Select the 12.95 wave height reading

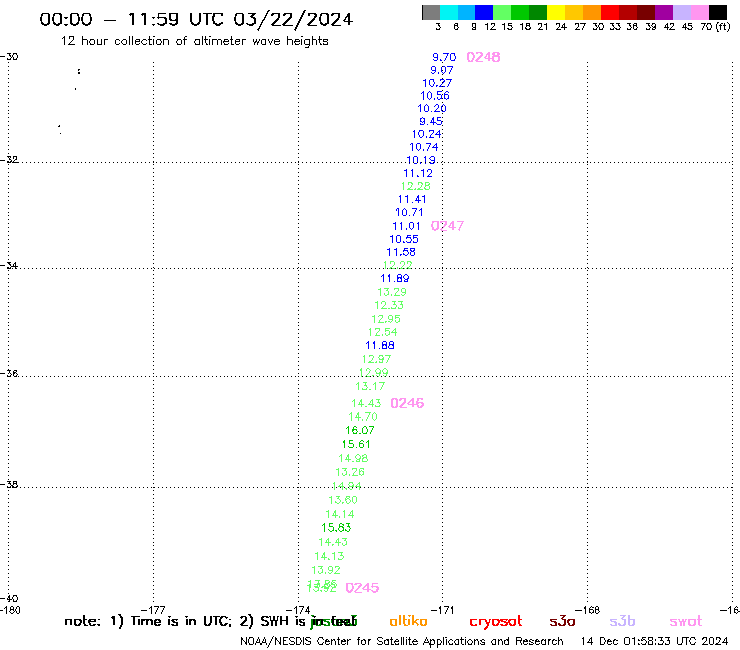386,319
